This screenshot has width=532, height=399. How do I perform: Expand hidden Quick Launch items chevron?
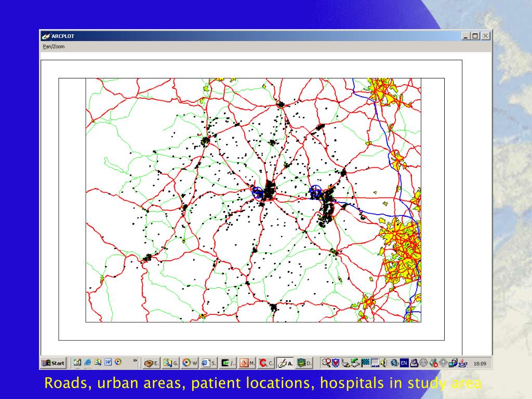coord(135,361)
